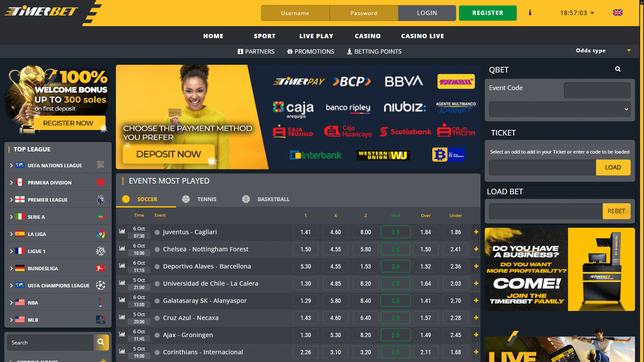Open stats chart icon for Deportivo Alaves - Barcellona
The width and height of the screenshot is (644, 362).
pyautogui.click(x=122, y=265)
